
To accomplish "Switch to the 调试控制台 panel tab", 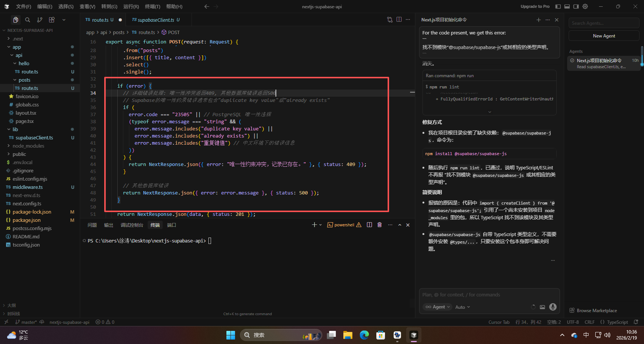I will [132, 225].
